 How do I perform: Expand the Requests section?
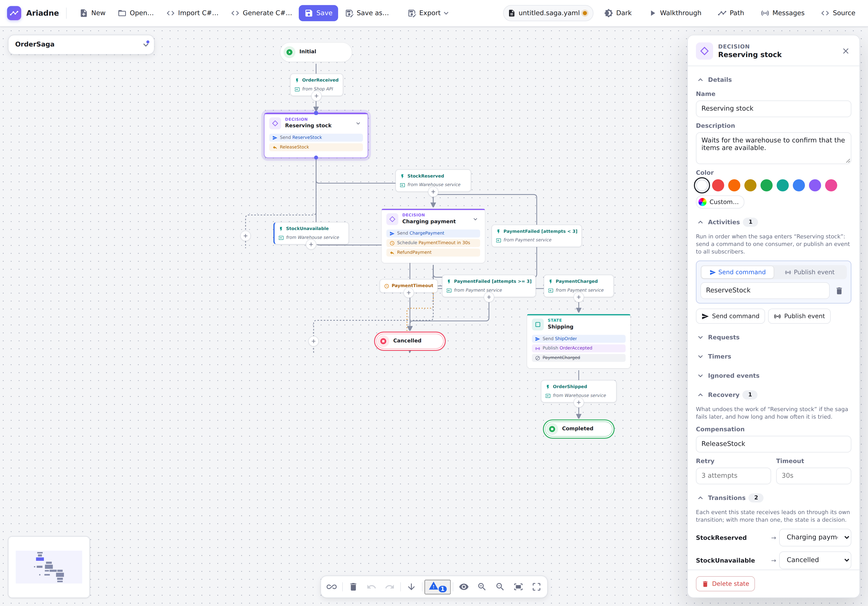pos(723,337)
